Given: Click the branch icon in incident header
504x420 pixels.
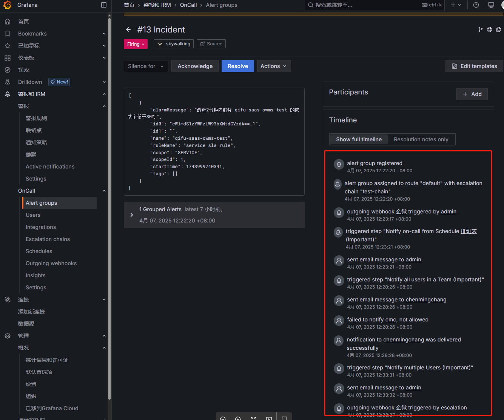Looking at the screenshot, I should coord(480,29).
